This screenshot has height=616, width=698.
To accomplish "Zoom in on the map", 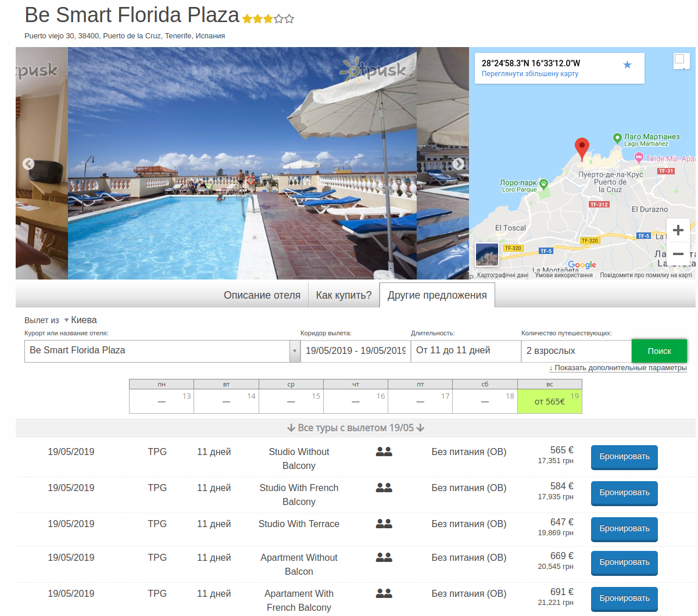I will pos(678,230).
